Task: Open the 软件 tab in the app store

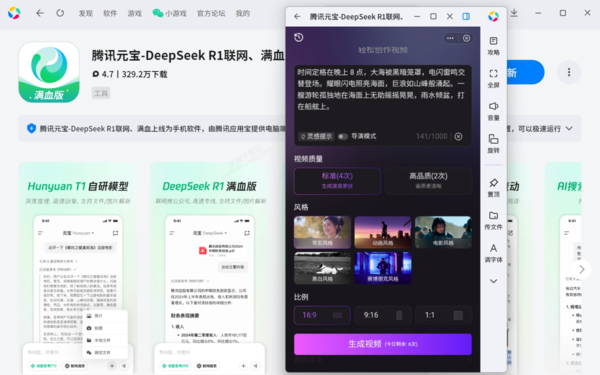Action: tap(110, 13)
